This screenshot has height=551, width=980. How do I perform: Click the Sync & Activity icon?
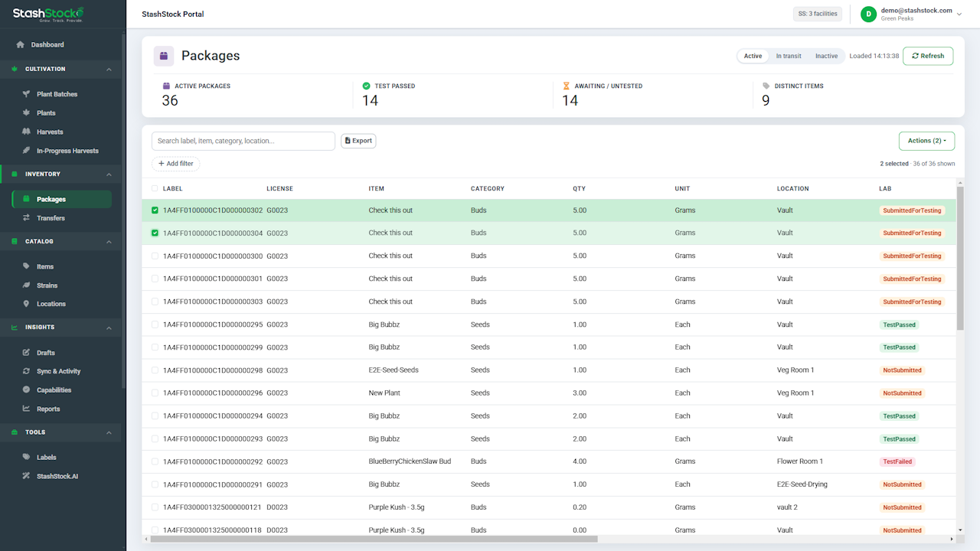pos(26,371)
